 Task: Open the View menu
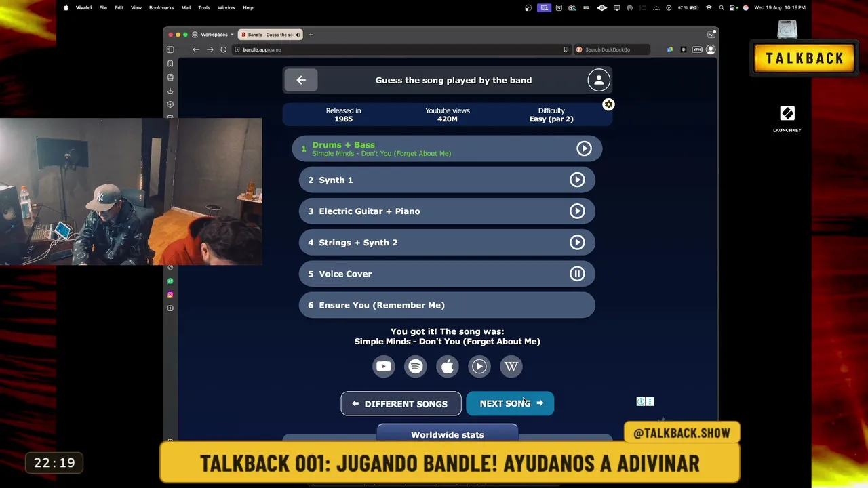point(136,8)
